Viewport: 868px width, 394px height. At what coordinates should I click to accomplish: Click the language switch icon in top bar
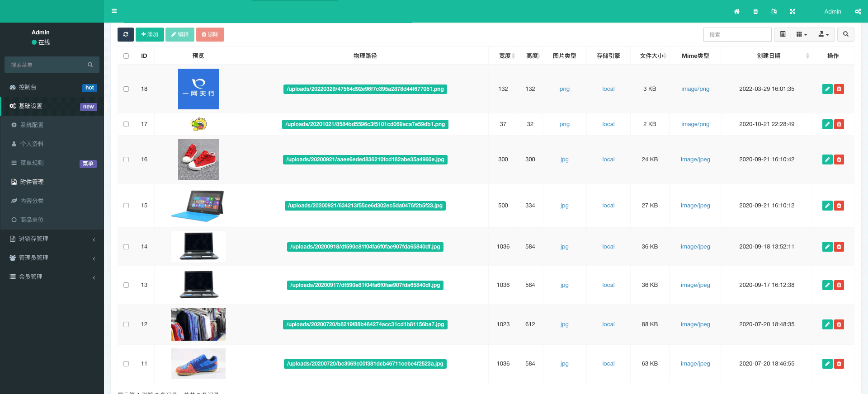(774, 11)
